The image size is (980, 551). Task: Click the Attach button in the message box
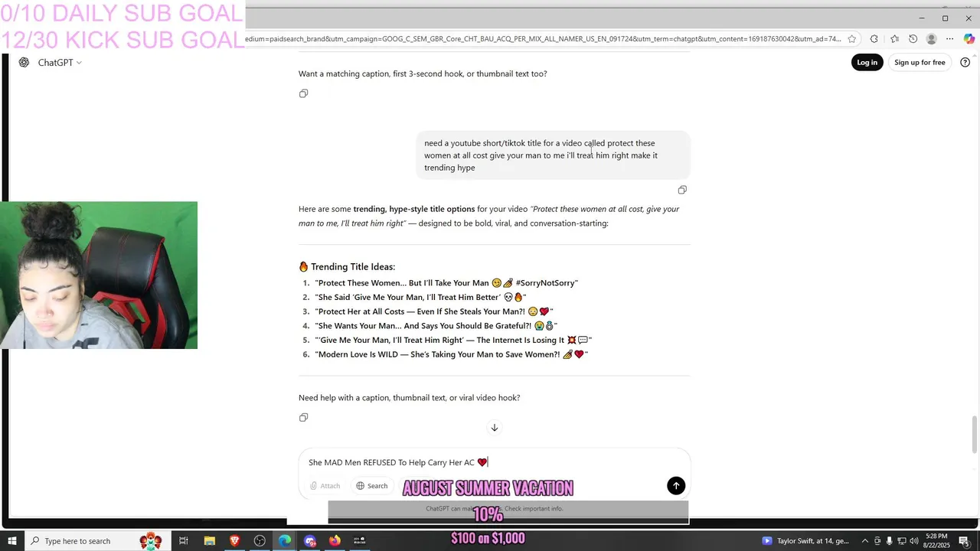pos(325,486)
